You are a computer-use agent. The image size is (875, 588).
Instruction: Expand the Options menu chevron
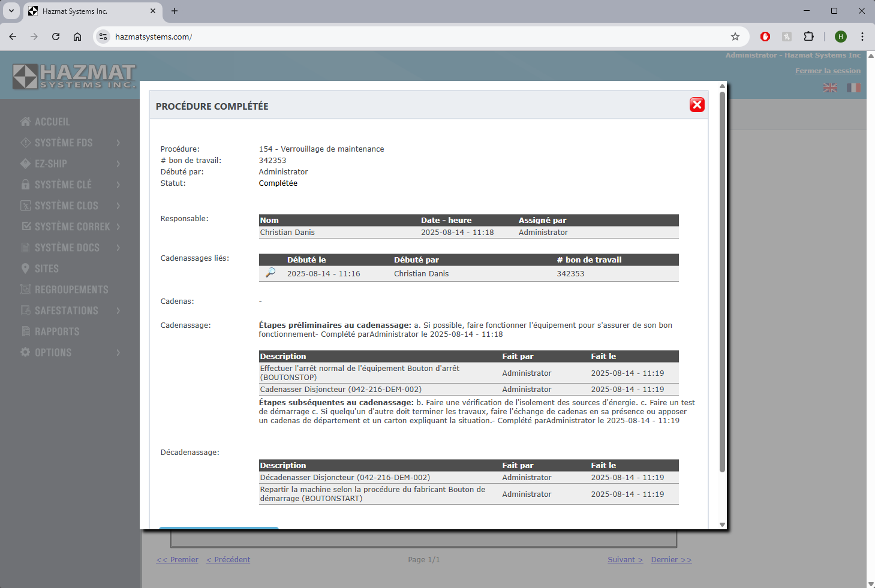[118, 352]
